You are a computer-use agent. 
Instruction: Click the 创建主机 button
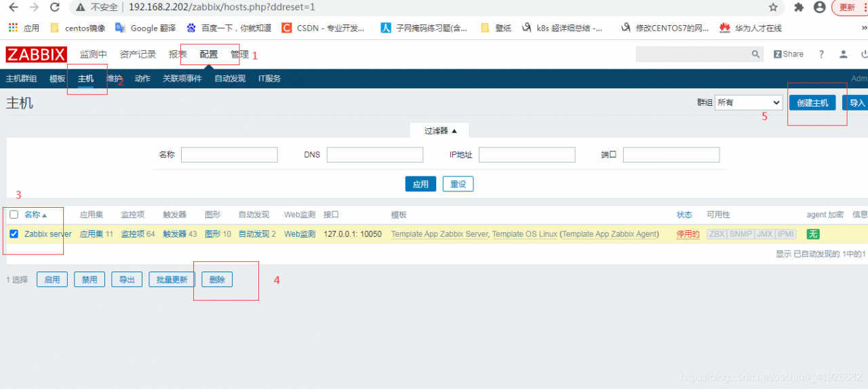click(812, 103)
